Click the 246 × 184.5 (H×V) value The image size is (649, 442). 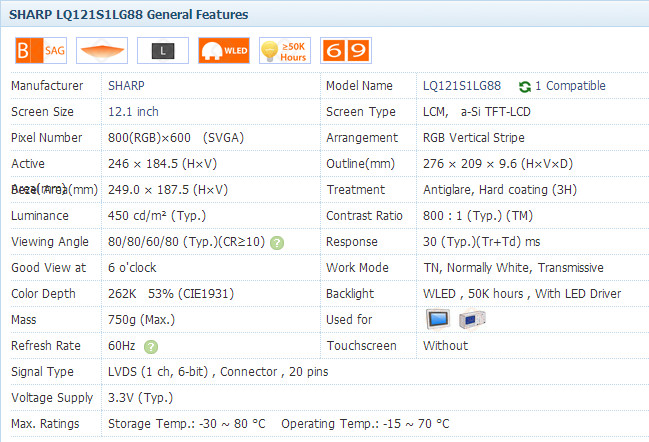162,164
